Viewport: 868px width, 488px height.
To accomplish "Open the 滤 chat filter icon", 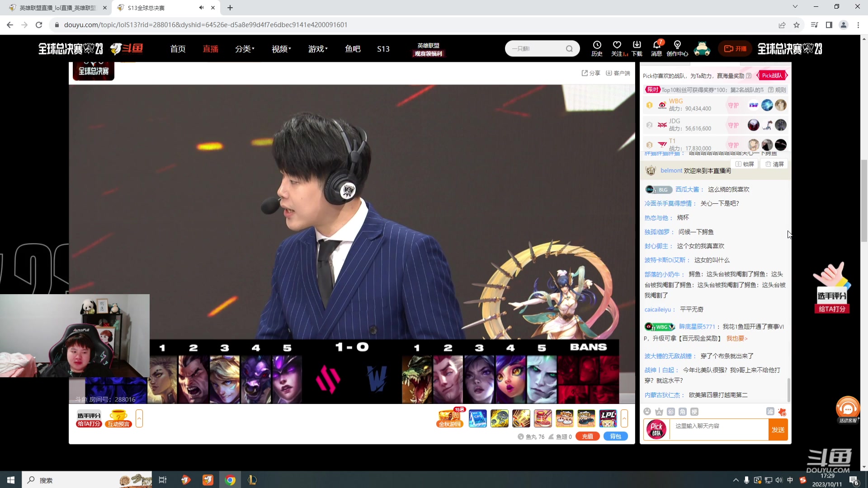I will (770, 412).
